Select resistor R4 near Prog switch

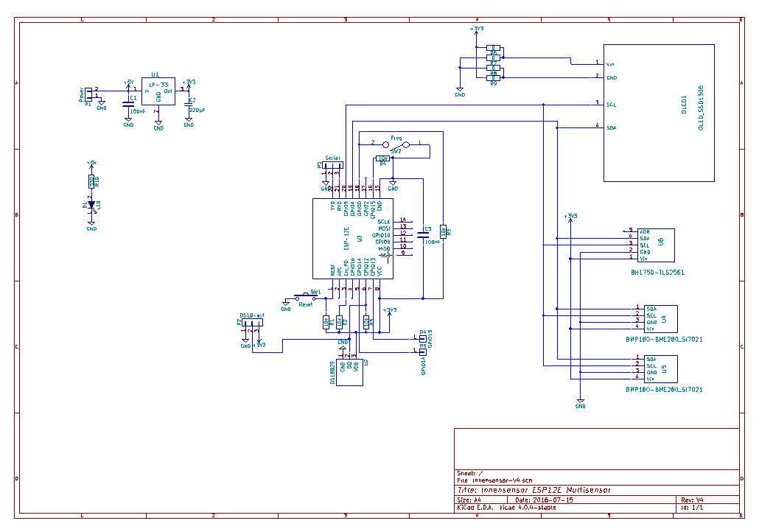[382, 158]
